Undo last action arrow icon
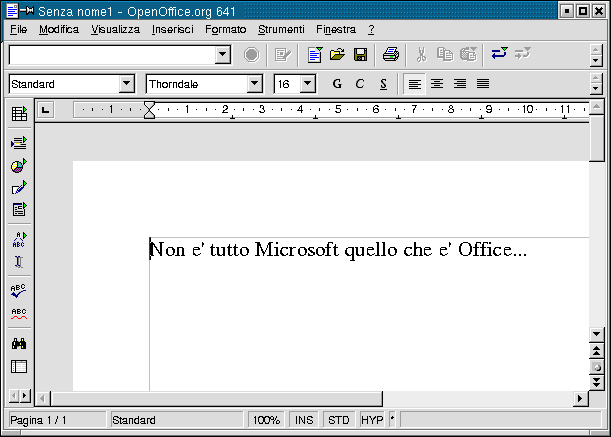The image size is (611, 437). pyautogui.click(x=499, y=53)
